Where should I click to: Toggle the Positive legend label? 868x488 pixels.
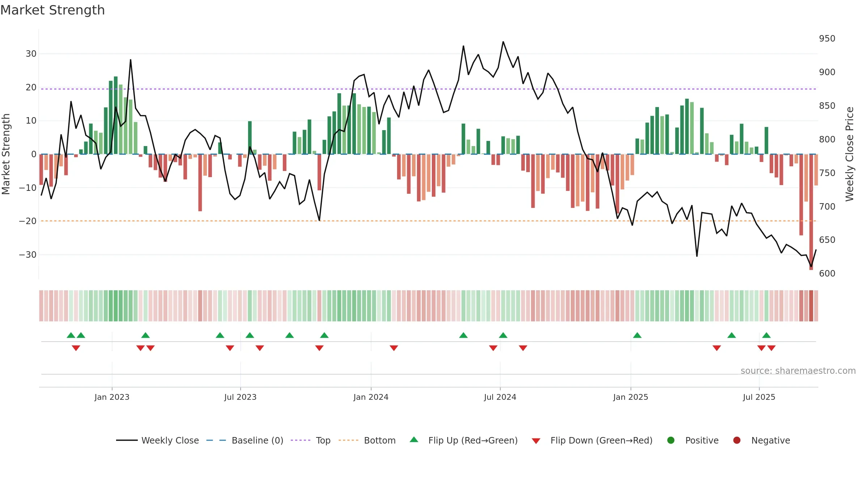pos(702,440)
